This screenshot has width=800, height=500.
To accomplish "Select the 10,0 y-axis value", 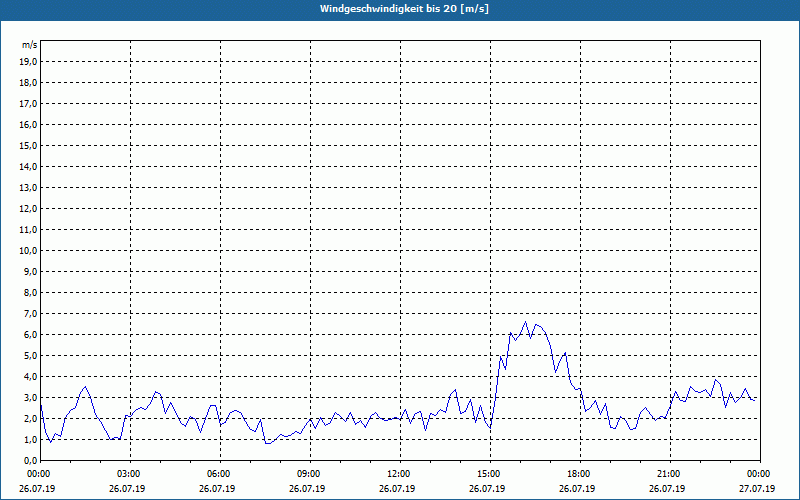I will tap(28, 251).
